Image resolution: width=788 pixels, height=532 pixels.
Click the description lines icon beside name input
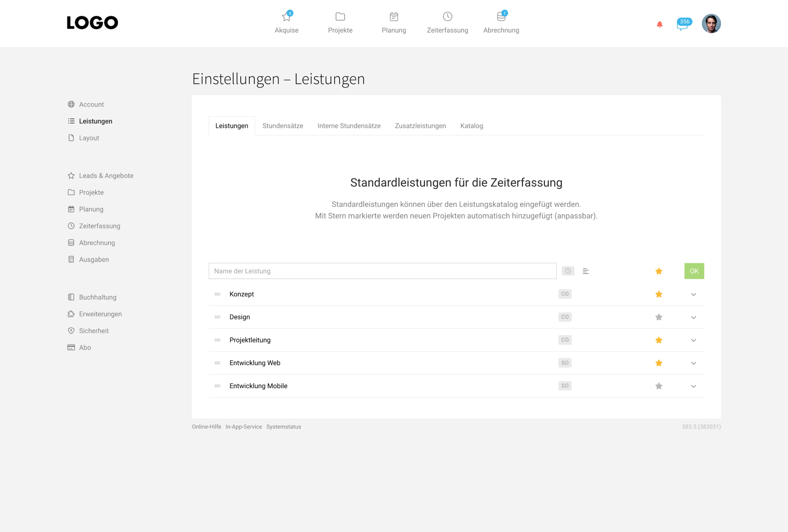585,271
